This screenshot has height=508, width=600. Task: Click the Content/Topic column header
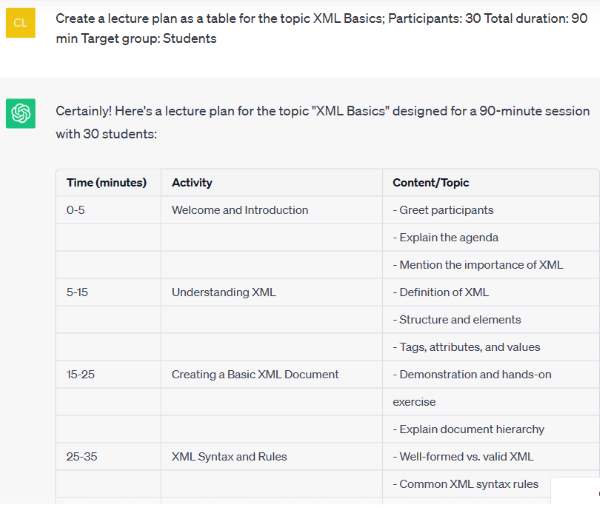430,182
